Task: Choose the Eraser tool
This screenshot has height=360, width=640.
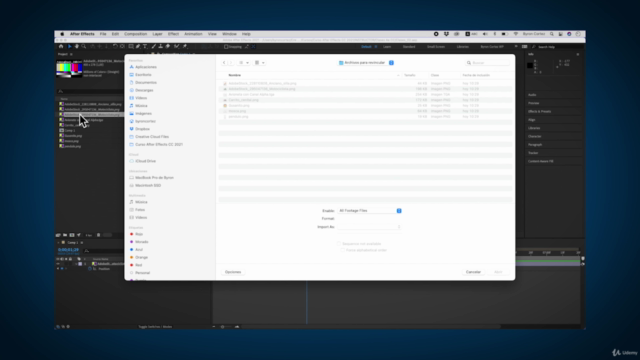Action: 168,47
